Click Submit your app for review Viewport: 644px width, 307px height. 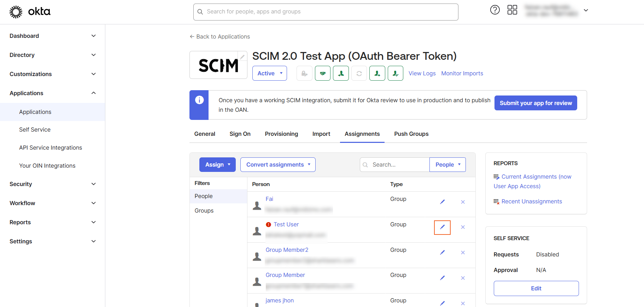pyautogui.click(x=535, y=103)
